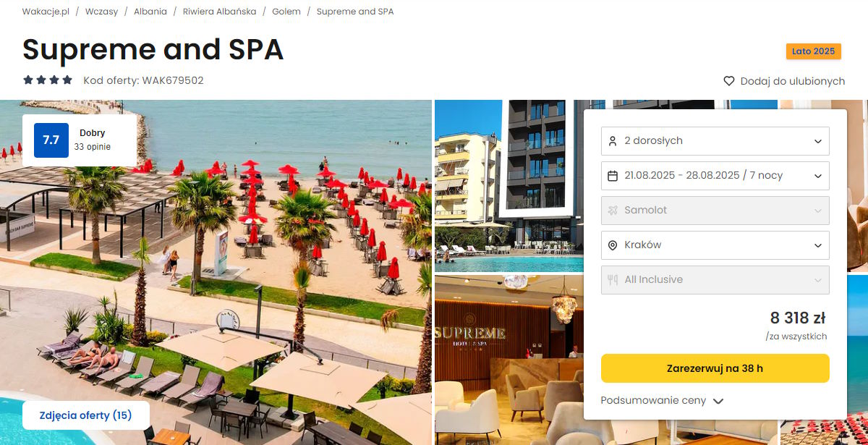Open Riwiera Albańska breadcrumb link
Viewport: 868px width, 445px height.
(219, 12)
